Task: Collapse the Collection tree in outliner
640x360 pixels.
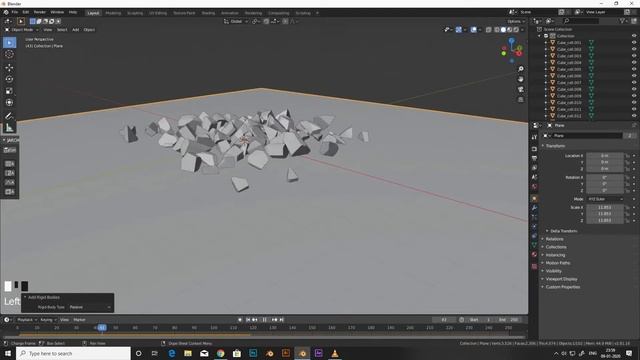Action: click(539, 36)
